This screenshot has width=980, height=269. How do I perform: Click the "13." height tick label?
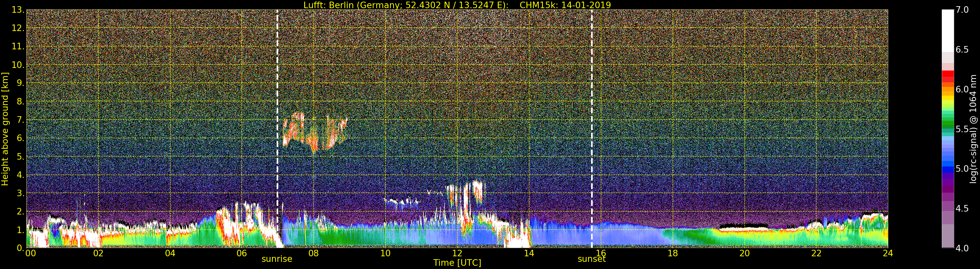[x=18, y=10]
